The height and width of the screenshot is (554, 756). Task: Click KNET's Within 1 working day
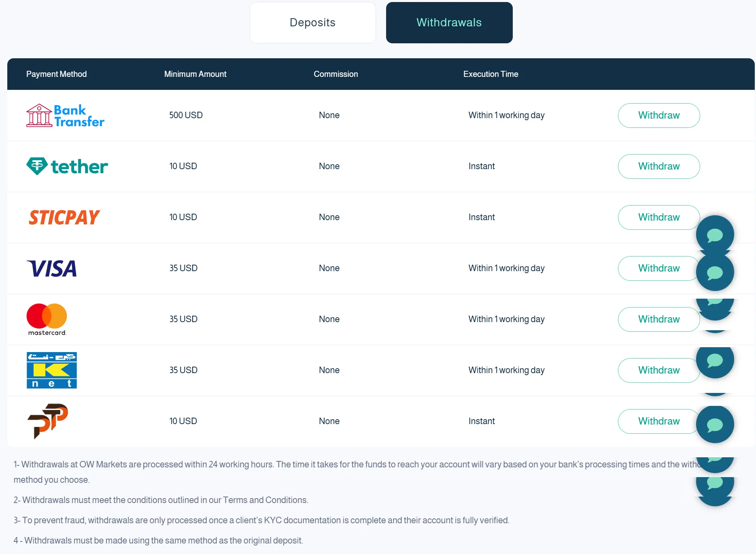point(506,370)
